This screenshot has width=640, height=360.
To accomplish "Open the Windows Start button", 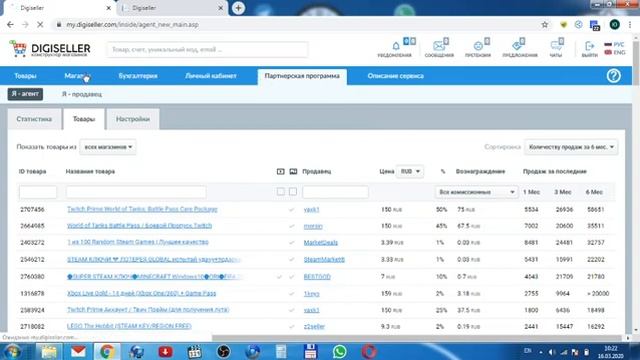I will 12,351.
